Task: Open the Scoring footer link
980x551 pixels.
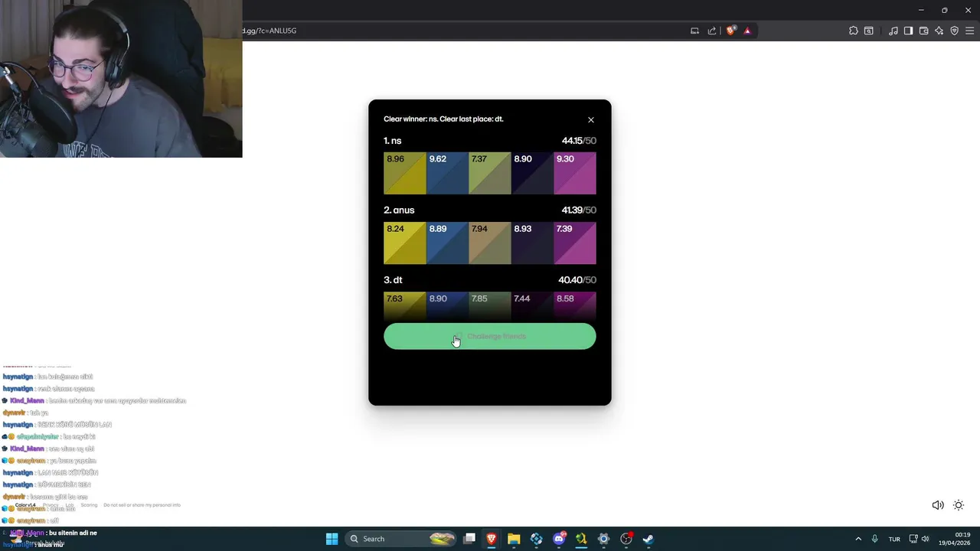Action: [89, 505]
